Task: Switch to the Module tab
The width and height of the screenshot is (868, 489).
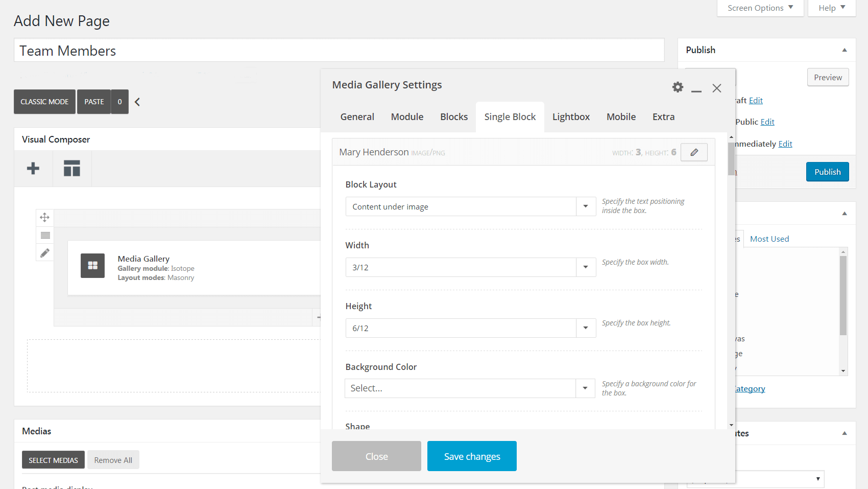Action: (x=407, y=117)
